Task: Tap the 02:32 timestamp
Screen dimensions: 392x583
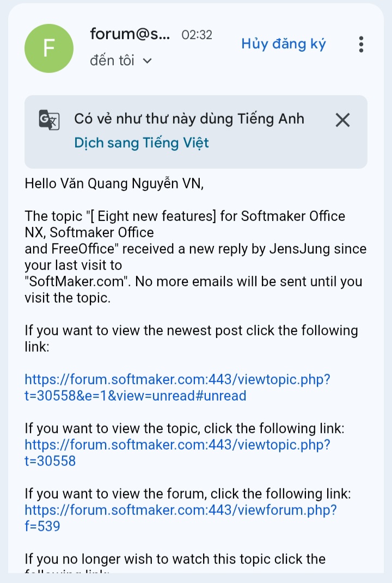Action: click(x=197, y=35)
